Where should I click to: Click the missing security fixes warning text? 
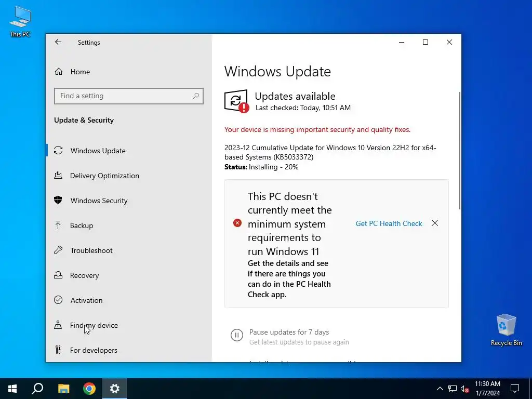coord(317,129)
